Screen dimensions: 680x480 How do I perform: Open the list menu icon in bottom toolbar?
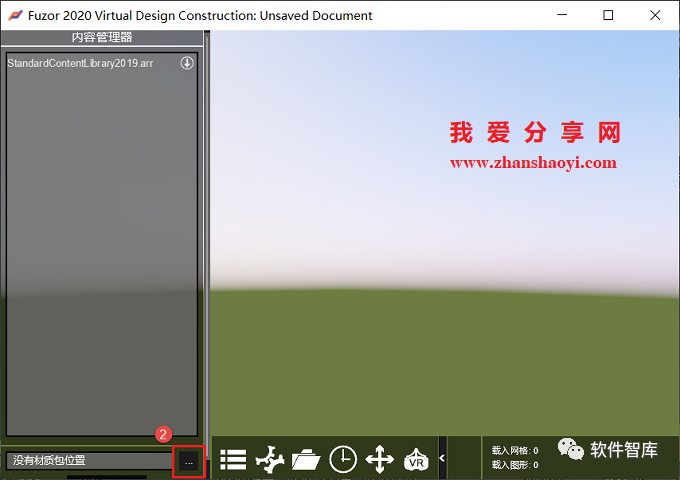[233, 459]
